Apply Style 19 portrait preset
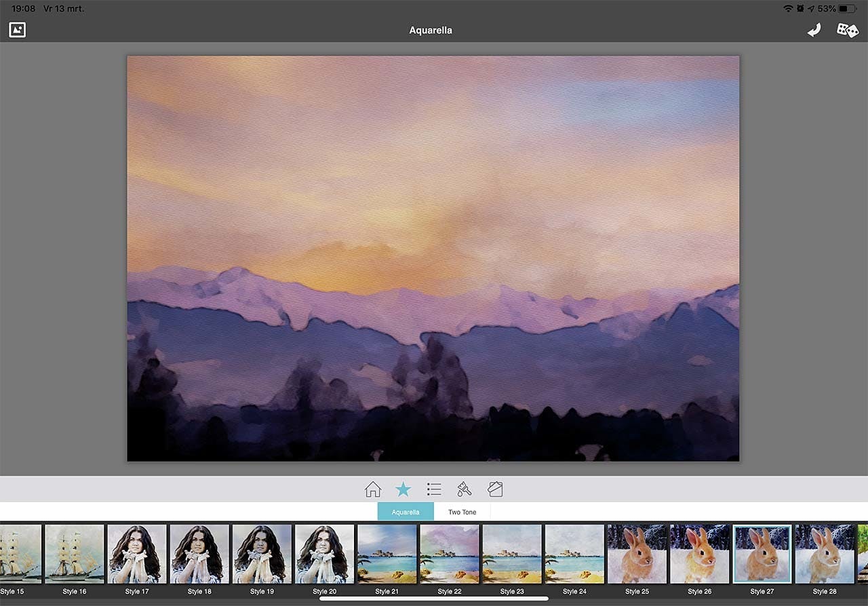Screen dimensions: 868x606 point(262,554)
